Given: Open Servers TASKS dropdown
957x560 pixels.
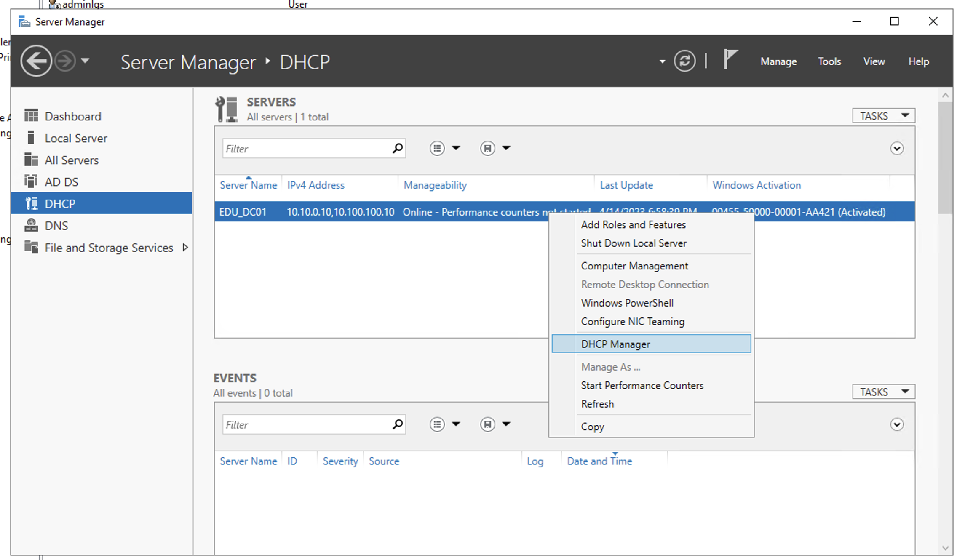Looking at the screenshot, I should (x=883, y=115).
